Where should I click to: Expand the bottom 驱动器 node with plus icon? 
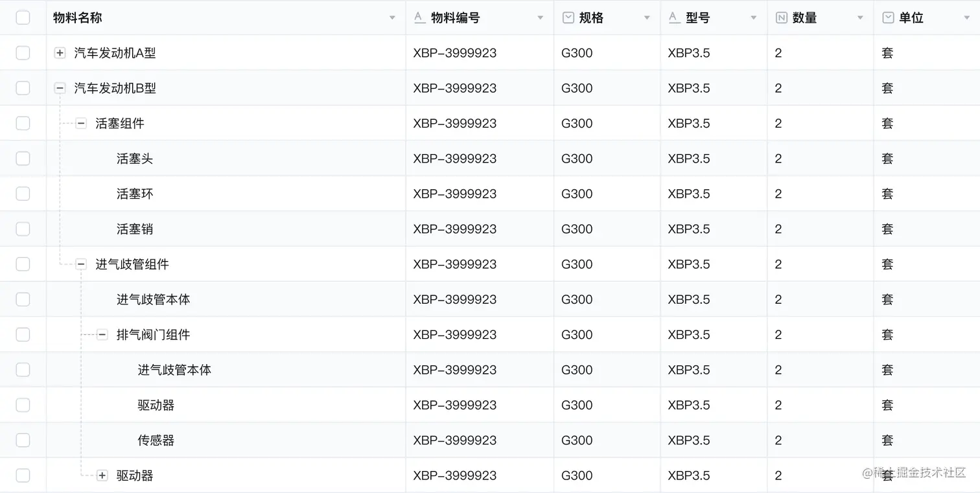tap(102, 476)
